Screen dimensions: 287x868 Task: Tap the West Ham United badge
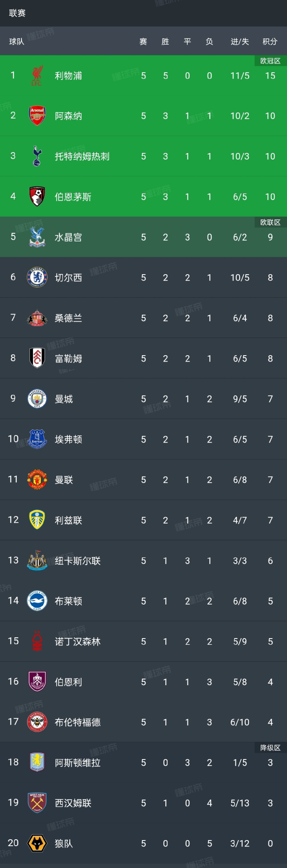(x=37, y=803)
